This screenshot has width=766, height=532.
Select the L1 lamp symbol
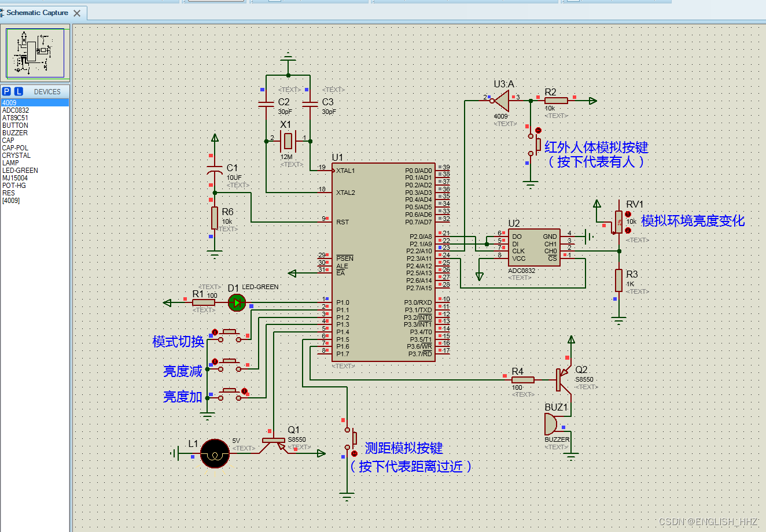point(215,453)
